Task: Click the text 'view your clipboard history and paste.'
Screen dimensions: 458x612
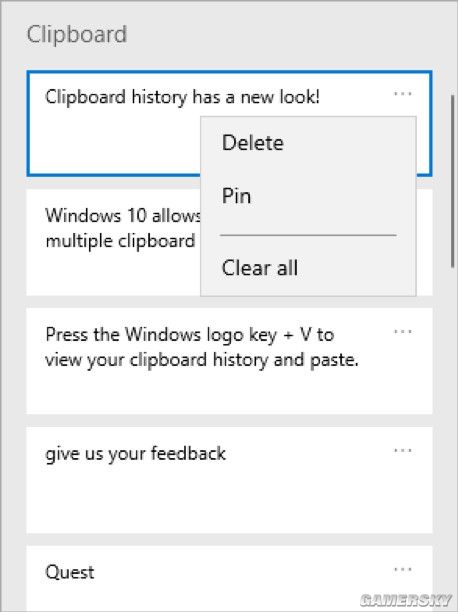Action: click(202, 360)
